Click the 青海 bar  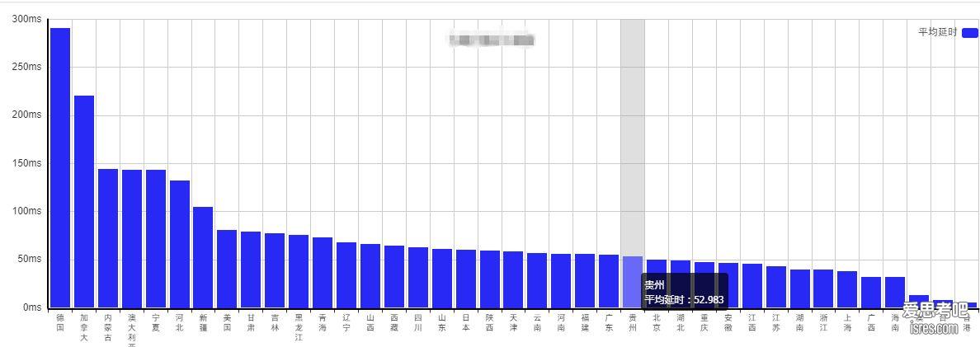pyautogui.click(x=323, y=273)
